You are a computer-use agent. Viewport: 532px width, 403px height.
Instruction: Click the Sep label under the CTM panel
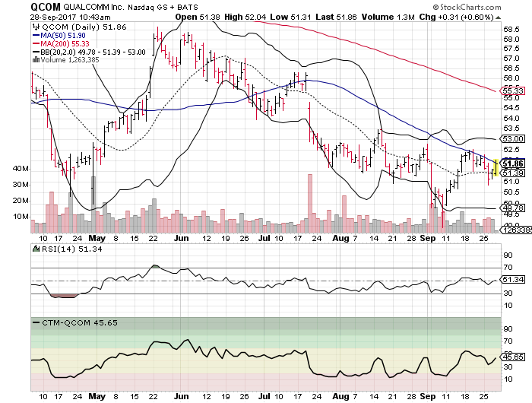[x=427, y=397]
